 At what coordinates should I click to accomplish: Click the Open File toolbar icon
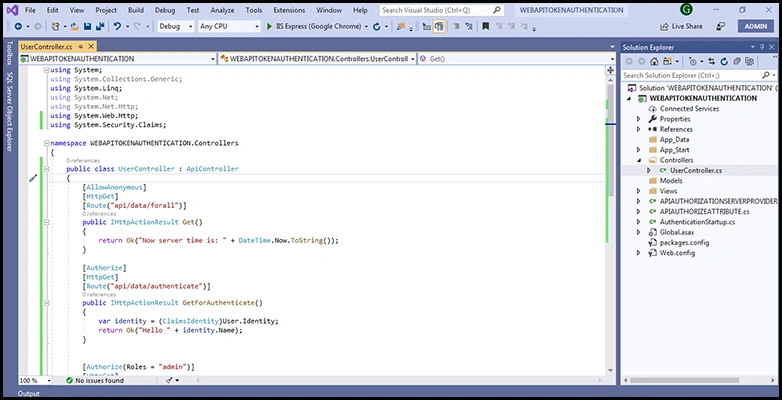click(x=75, y=26)
